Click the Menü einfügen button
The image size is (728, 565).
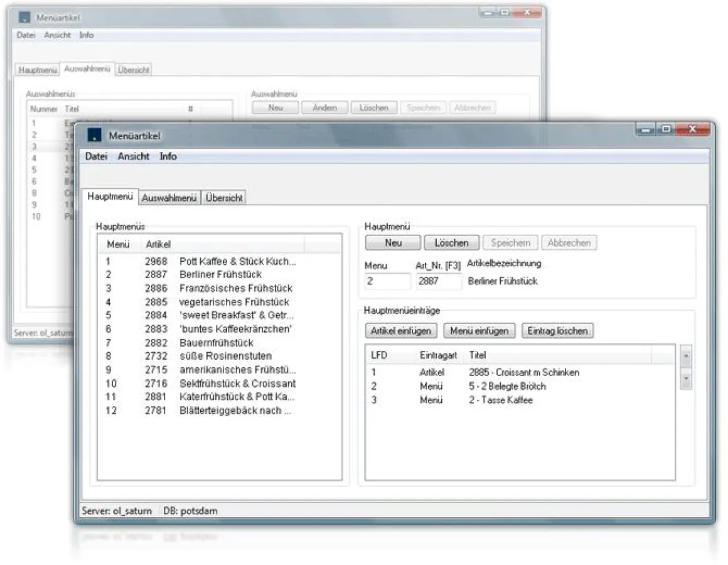click(x=479, y=331)
